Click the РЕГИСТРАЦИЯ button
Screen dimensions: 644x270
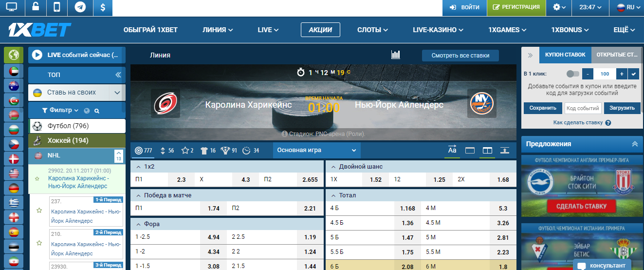[516, 7]
